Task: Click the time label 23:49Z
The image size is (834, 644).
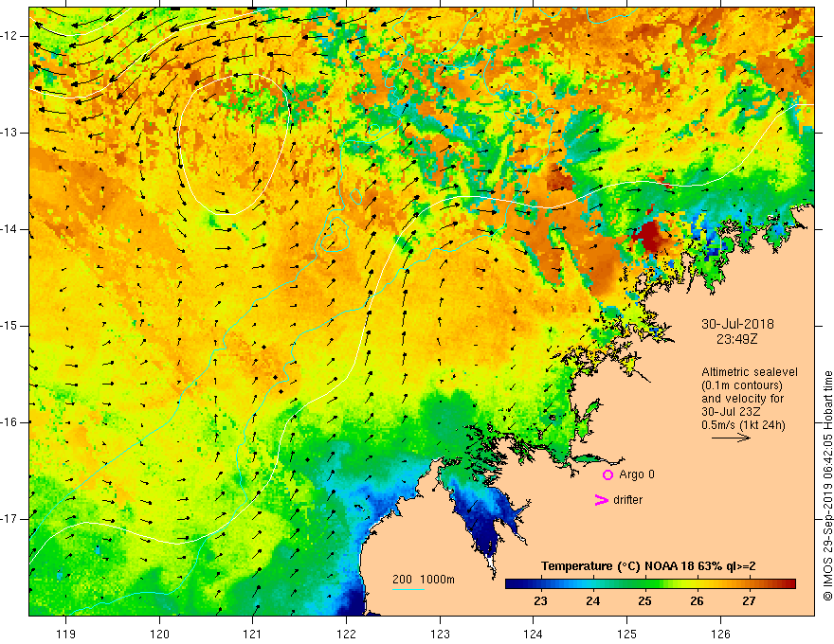Action: coord(737,338)
